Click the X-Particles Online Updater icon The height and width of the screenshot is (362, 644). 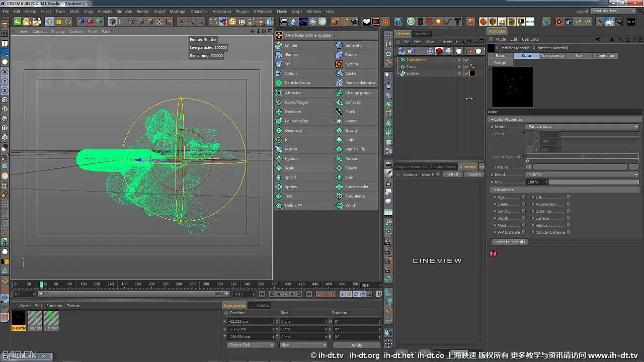click(279, 35)
